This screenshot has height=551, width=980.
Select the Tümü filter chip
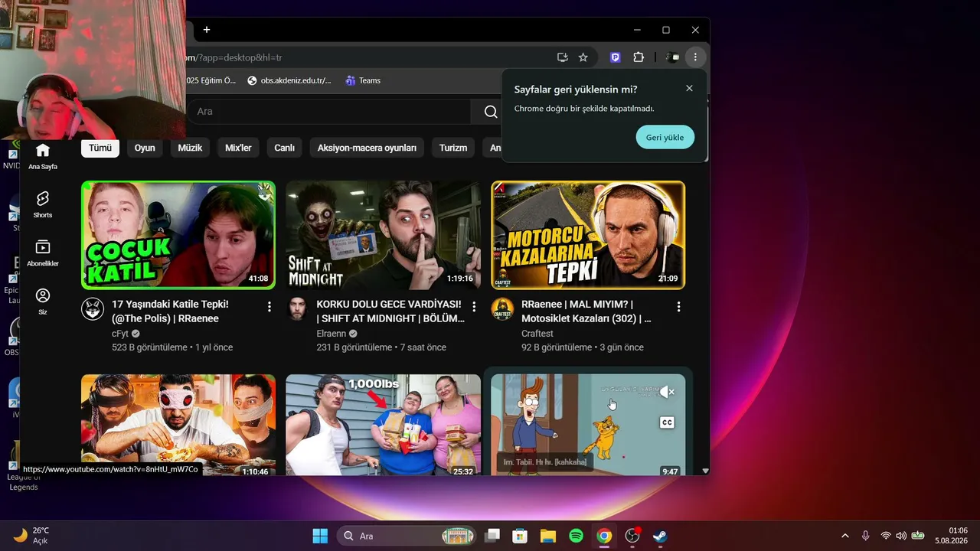coord(100,148)
